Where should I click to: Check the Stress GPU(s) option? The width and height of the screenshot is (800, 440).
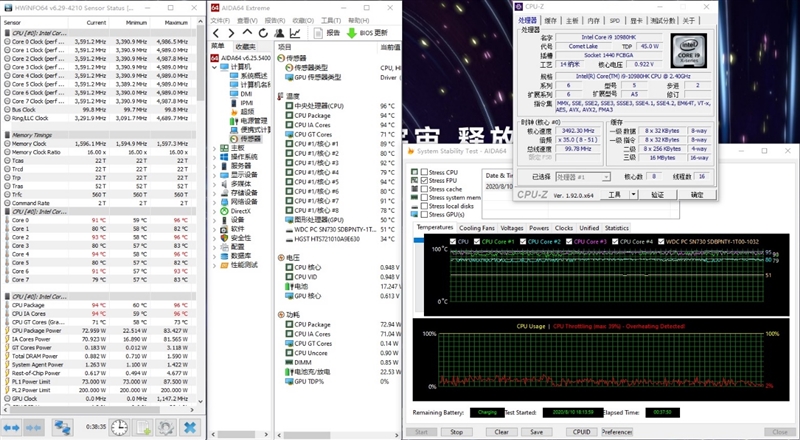422,214
